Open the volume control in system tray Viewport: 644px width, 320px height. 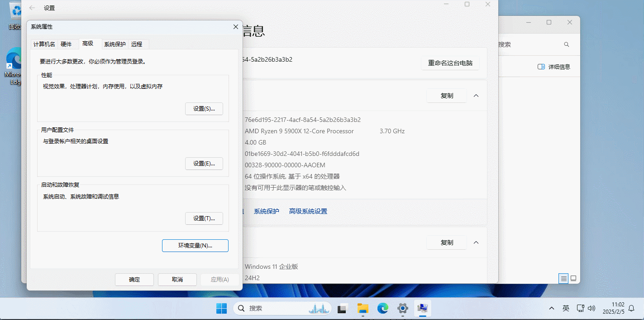[x=591, y=309]
